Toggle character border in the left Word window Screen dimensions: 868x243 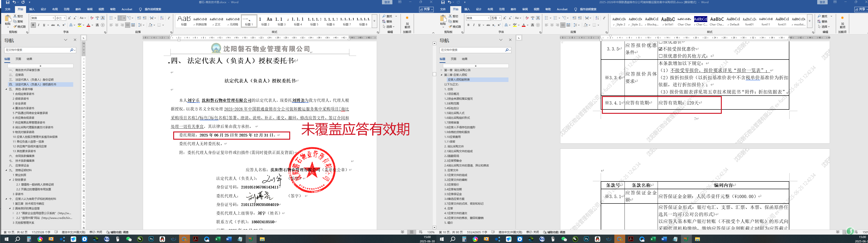pyautogui.click(x=103, y=18)
